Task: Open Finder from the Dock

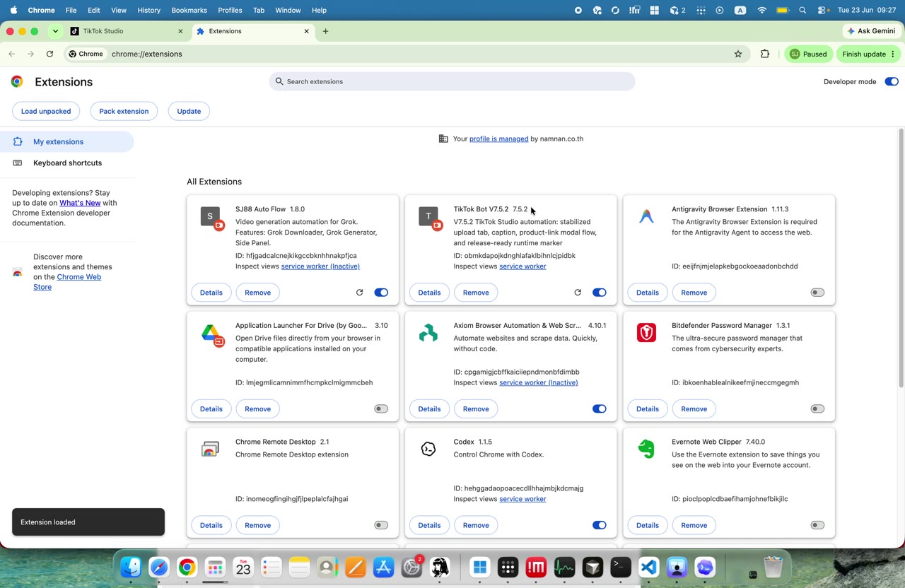Action: tap(131, 567)
